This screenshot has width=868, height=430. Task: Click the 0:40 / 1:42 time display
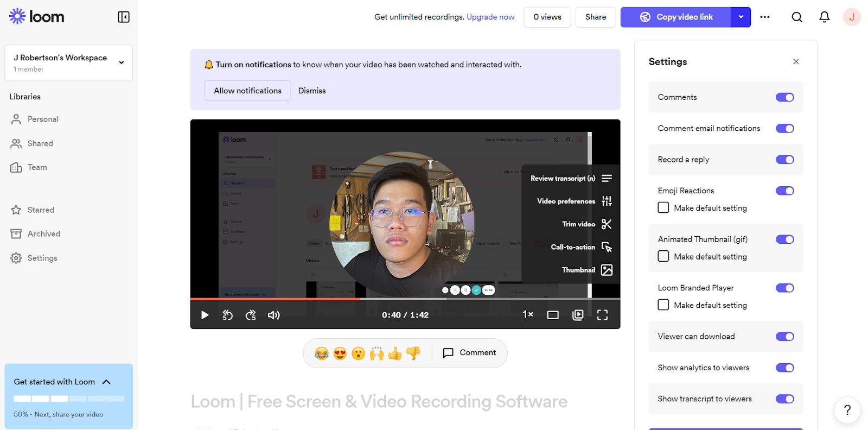coord(405,315)
